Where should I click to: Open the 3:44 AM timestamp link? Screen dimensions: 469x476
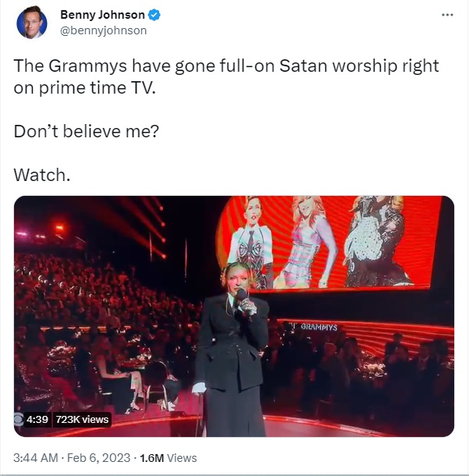click(36, 457)
